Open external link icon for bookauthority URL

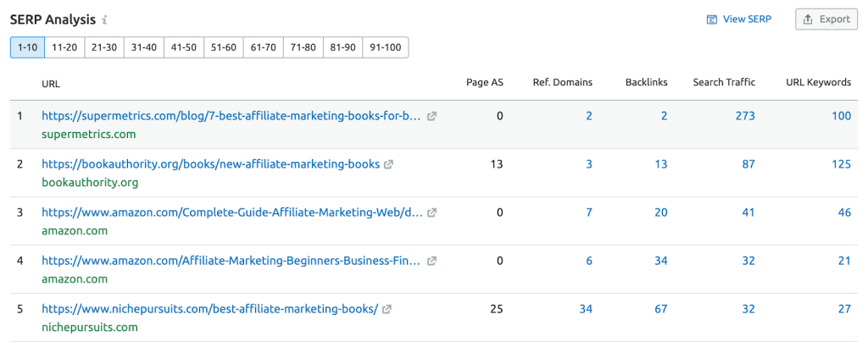pos(388,164)
